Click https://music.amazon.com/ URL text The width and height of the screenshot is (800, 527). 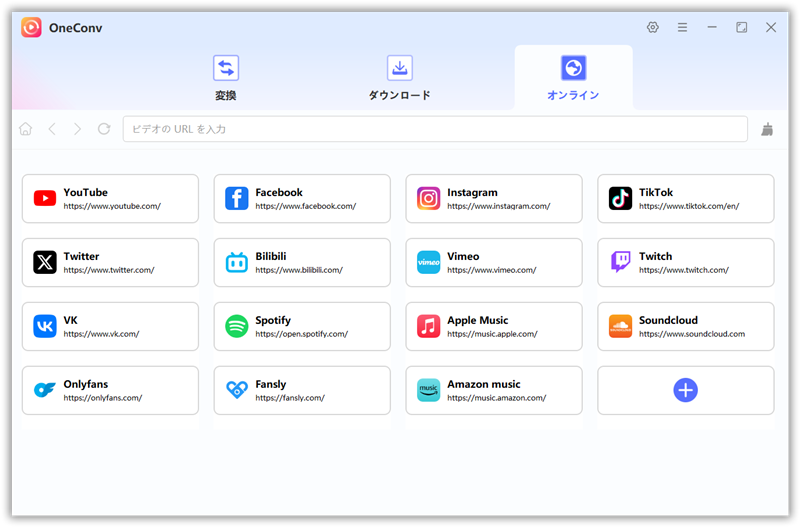coord(496,397)
